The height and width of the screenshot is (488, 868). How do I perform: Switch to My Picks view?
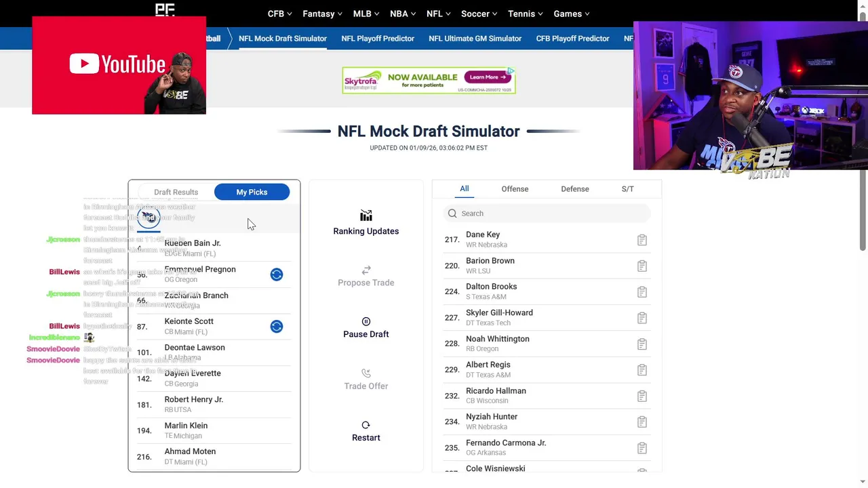tap(252, 192)
